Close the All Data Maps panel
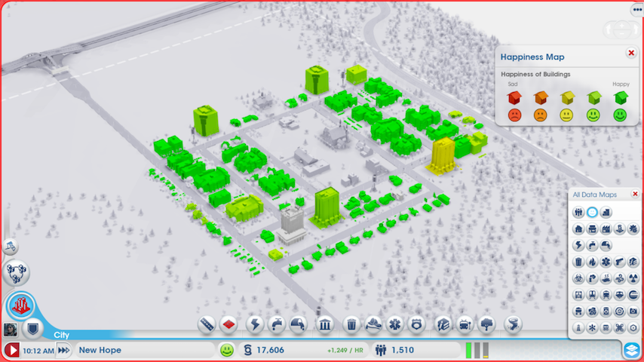644x362 pixels. click(x=635, y=194)
